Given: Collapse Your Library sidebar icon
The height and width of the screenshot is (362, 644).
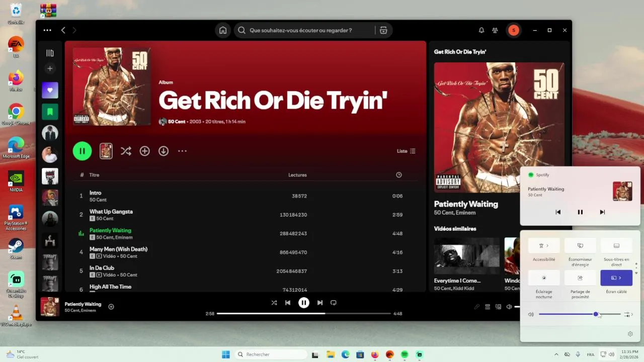Looking at the screenshot, I should 50,53.
